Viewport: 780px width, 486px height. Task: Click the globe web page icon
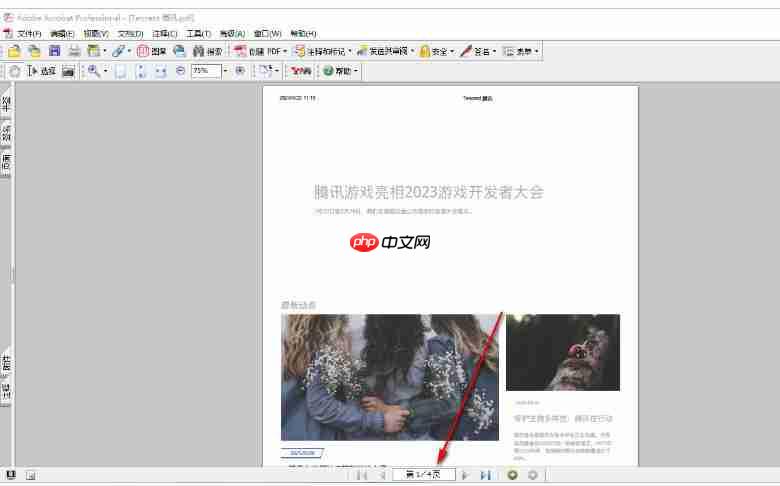click(x=179, y=51)
